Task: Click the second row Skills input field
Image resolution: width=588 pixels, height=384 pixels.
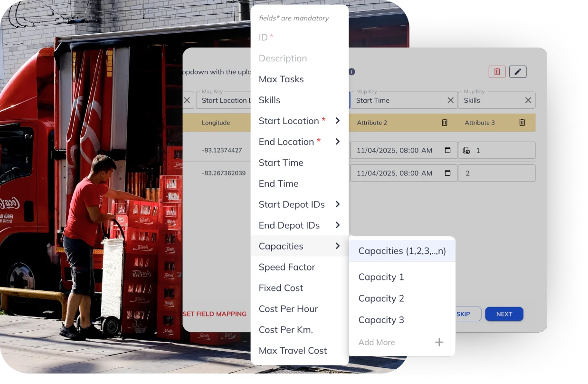Action: point(496,173)
